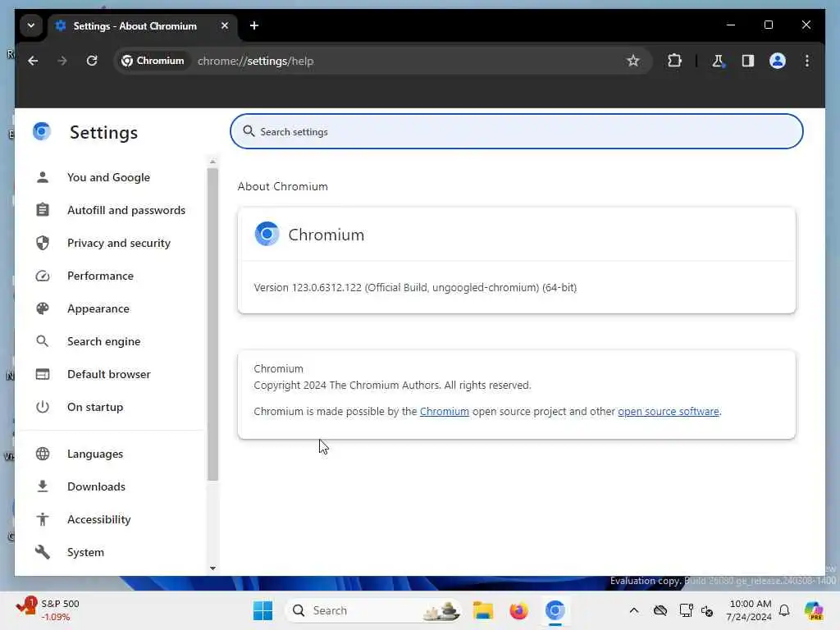Screen dimensions: 840x630
Task: Bookmark this tab with the star icon
Action: click(x=632, y=61)
